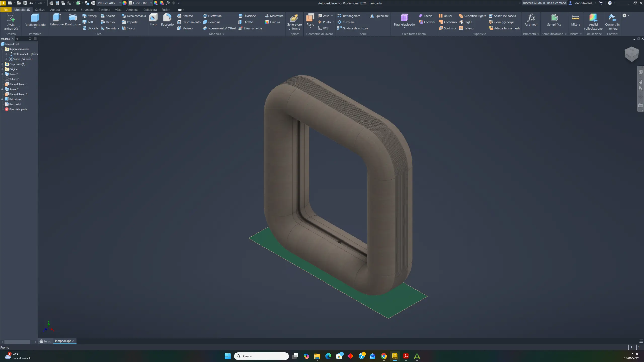The image size is (644, 362).
Task: Select the Nervatura rib tool
Action: pos(110,28)
